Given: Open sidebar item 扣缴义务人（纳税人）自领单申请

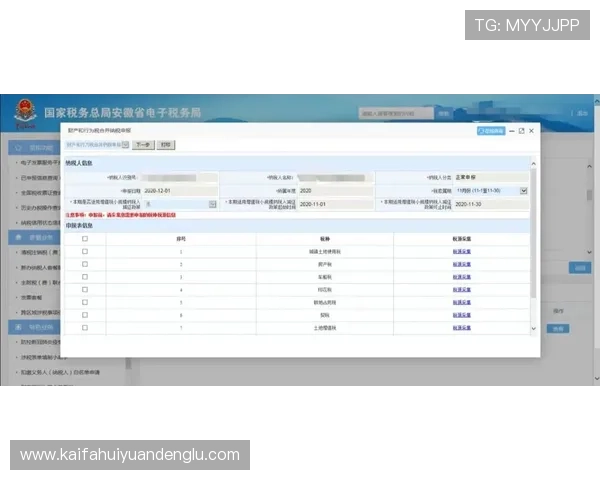Looking at the screenshot, I should click(x=60, y=372).
